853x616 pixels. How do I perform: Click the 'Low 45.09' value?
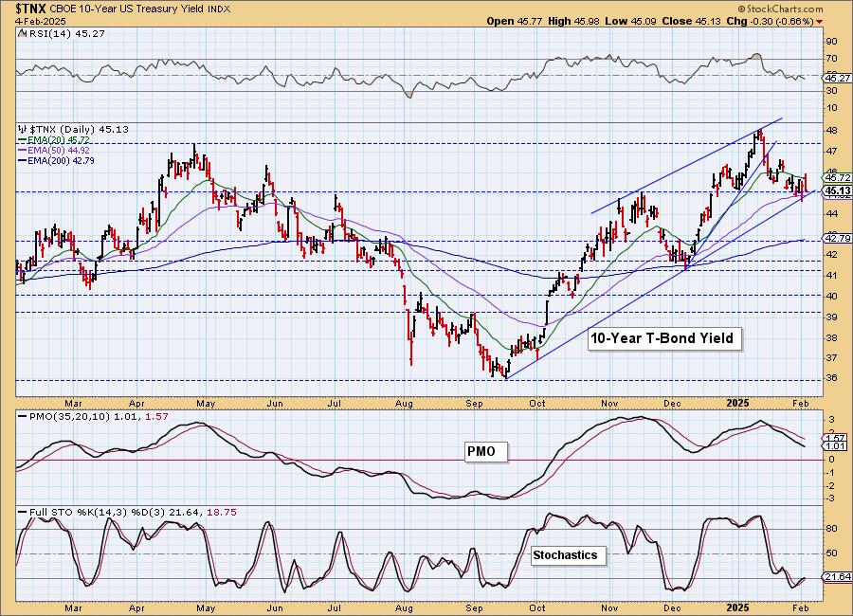[x=630, y=21]
